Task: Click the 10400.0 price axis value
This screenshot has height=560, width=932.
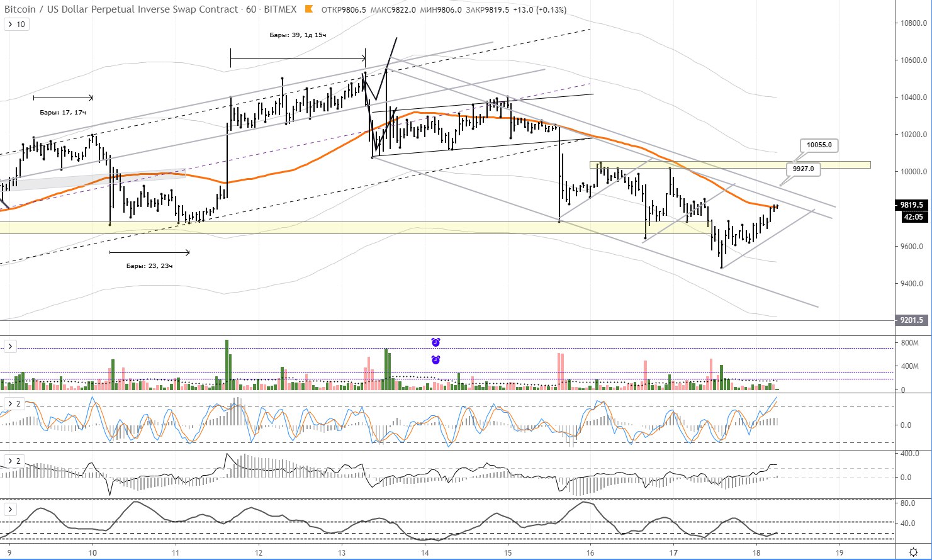Action: pos(912,98)
